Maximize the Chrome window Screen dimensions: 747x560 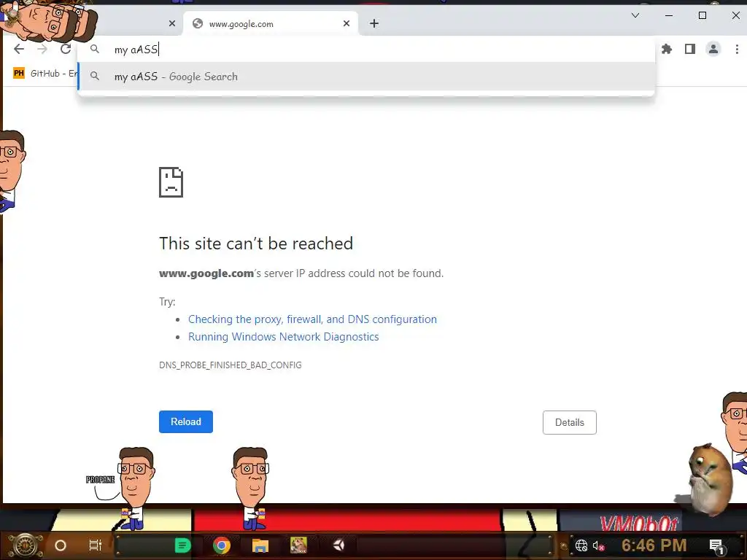(703, 15)
